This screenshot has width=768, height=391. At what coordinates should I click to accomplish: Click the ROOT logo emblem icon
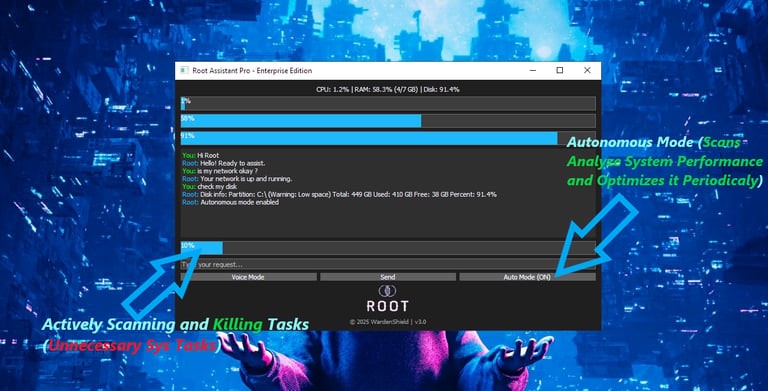click(387, 291)
